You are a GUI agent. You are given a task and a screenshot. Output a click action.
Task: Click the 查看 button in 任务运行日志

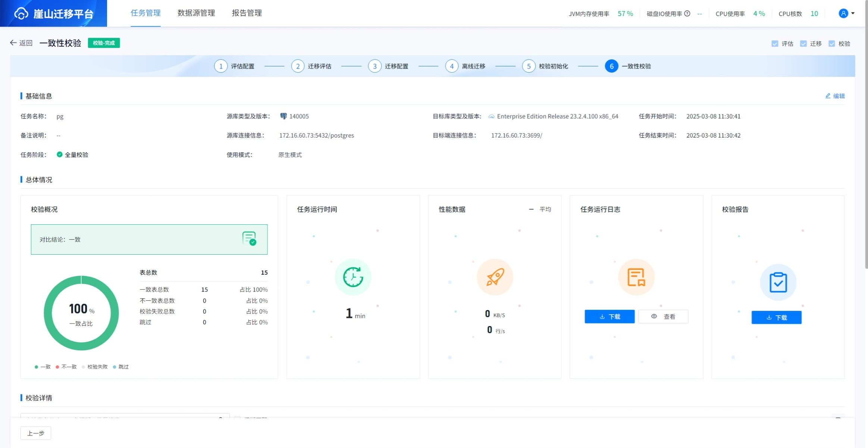tap(664, 316)
